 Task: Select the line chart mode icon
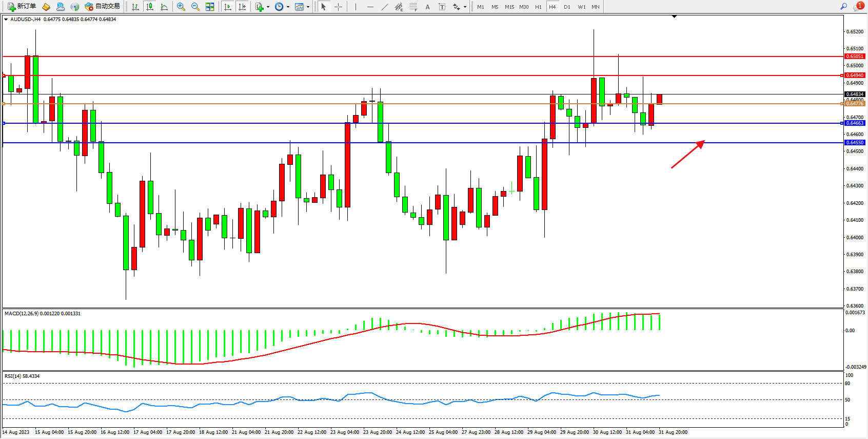164,7
